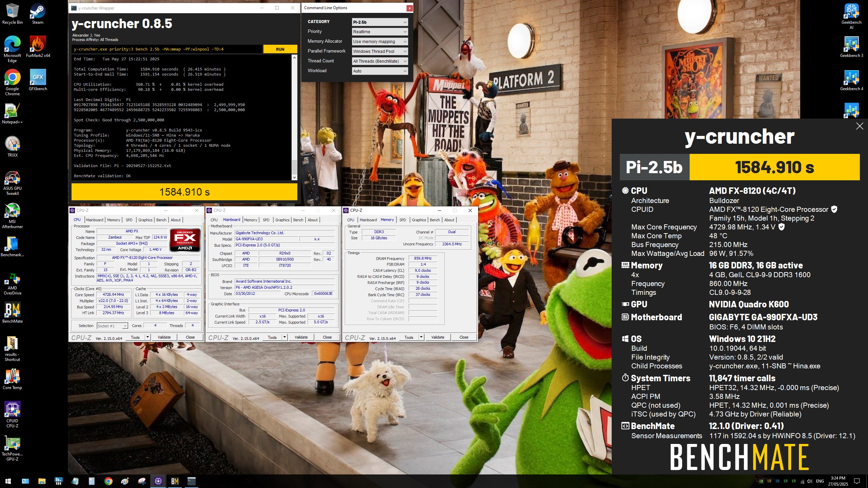868x488 pixels.
Task: Open the Windows Start menu
Action: click(x=8, y=481)
